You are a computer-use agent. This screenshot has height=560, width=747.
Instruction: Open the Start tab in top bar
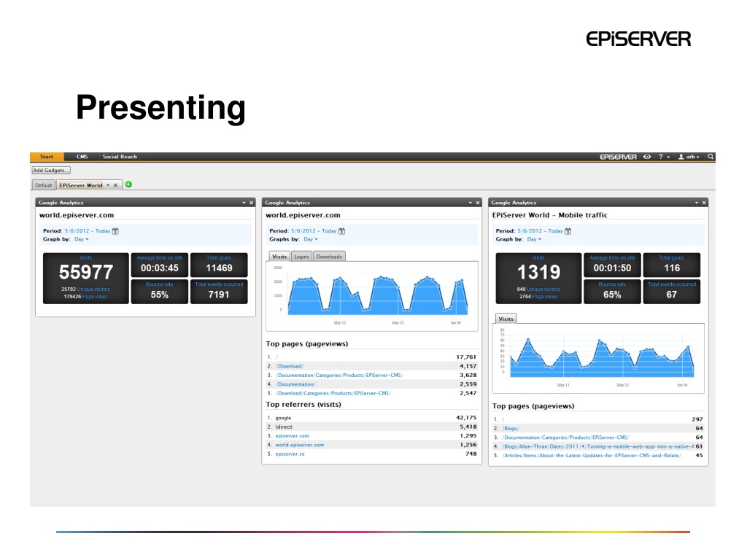(47, 157)
